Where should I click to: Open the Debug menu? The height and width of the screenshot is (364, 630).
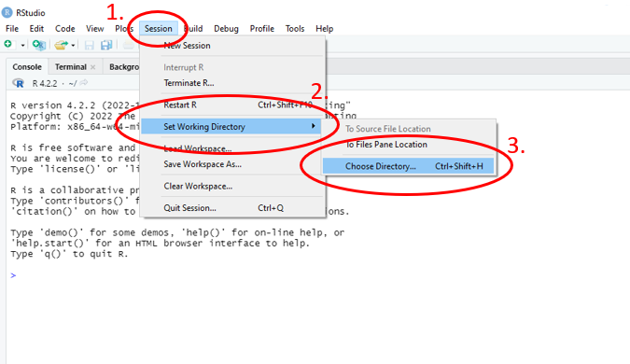pos(226,29)
